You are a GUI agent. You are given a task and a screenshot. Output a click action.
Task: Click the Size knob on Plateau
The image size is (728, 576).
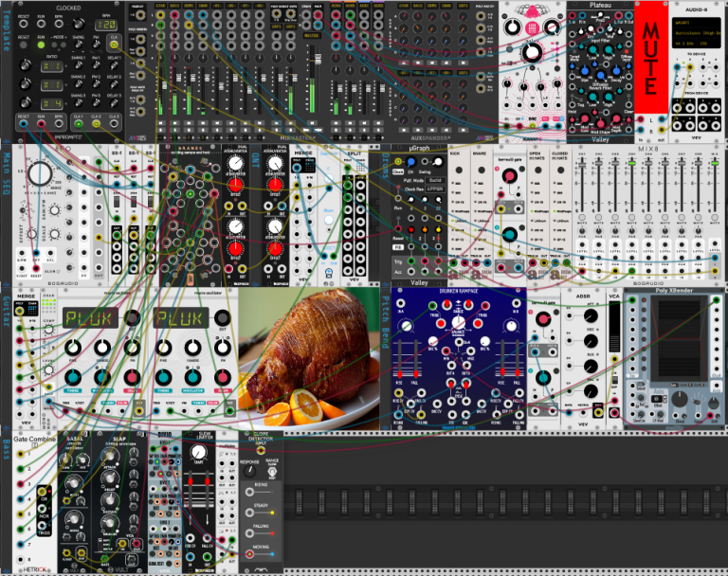coord(585,71)
